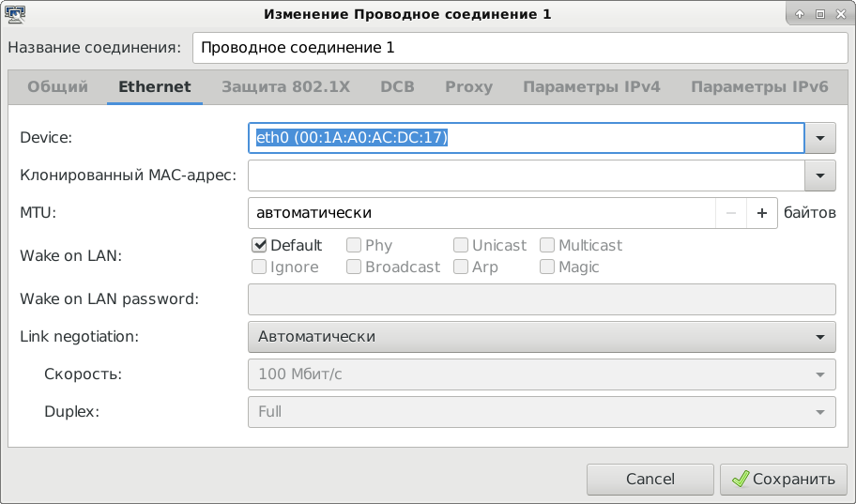Click the MTU value text field

(481, 213)
